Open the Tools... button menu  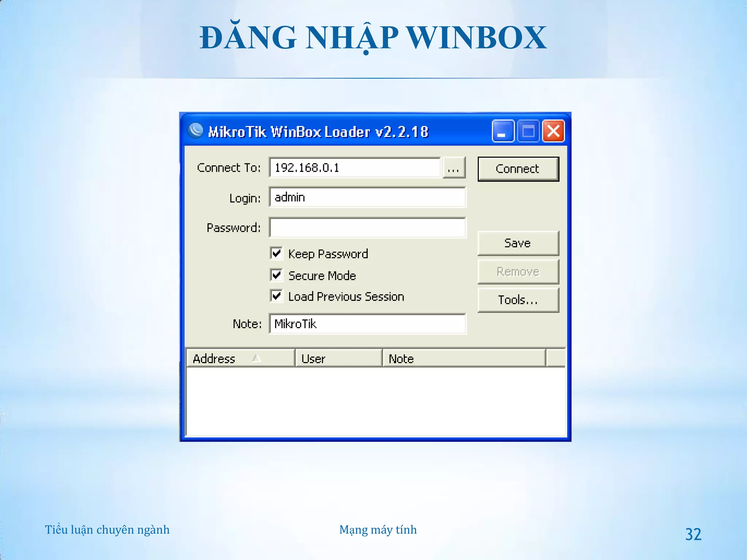(518, 300)
